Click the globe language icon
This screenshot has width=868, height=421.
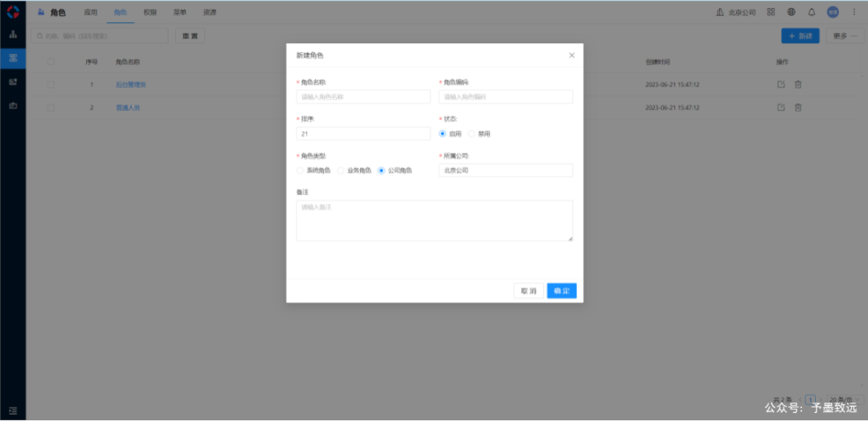point(791,11)
